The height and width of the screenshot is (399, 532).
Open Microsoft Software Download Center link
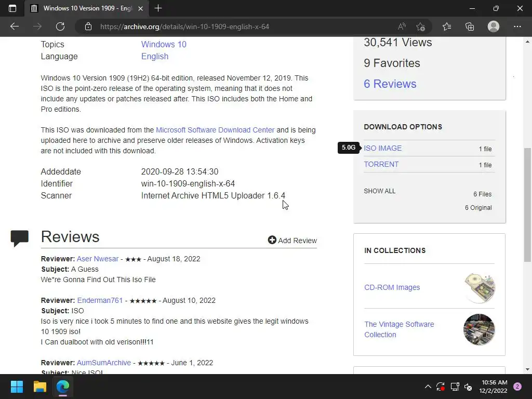pyautogui.click(x=215, y=130)
